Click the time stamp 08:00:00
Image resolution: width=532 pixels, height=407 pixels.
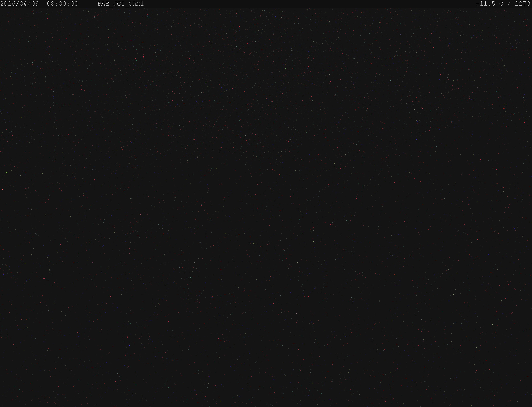(x=63, y=4)
